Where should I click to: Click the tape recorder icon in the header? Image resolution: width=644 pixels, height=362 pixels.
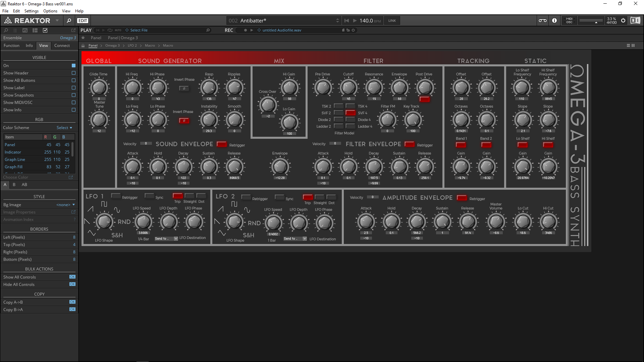pos(542,20)
